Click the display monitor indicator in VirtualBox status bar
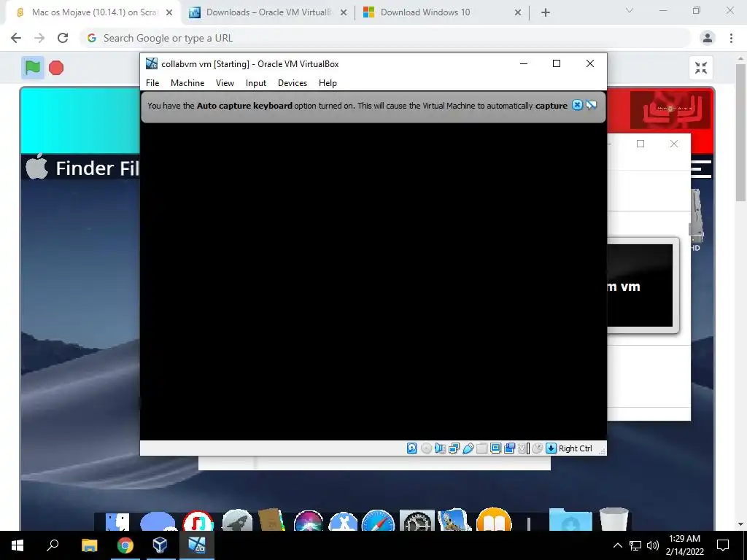747x560 pixels. coord(495,448)
